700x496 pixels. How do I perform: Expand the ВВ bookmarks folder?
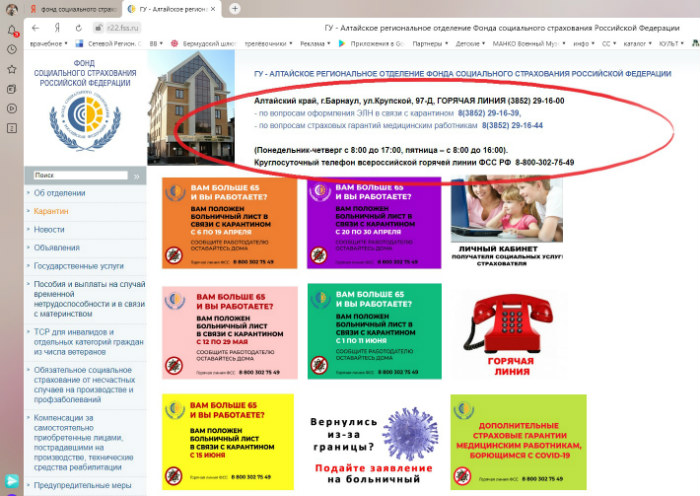coord(156,43)
